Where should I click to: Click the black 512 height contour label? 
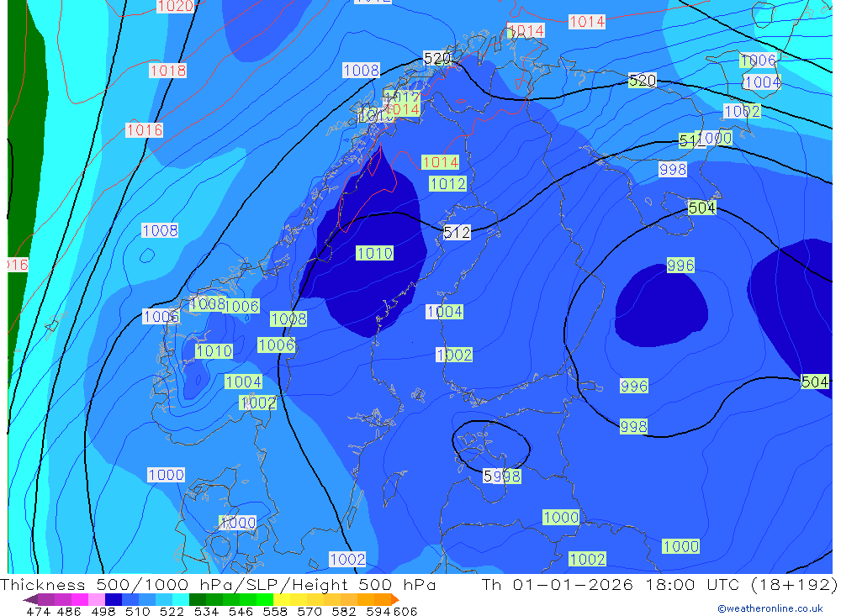(457, 232)
